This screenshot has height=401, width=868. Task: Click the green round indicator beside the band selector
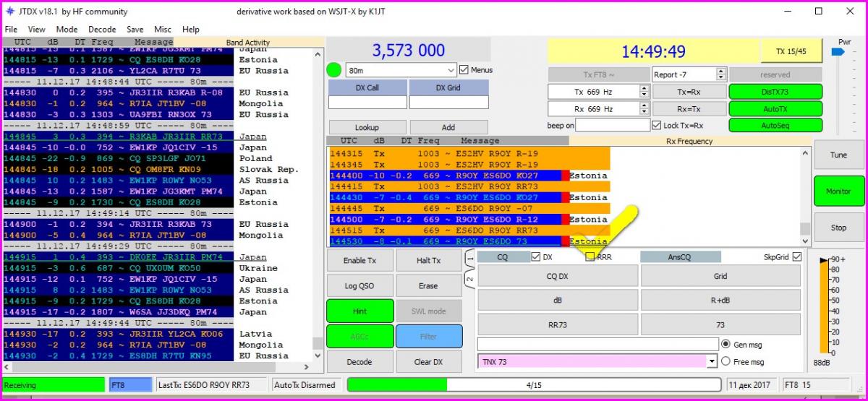tap(333, 71)
